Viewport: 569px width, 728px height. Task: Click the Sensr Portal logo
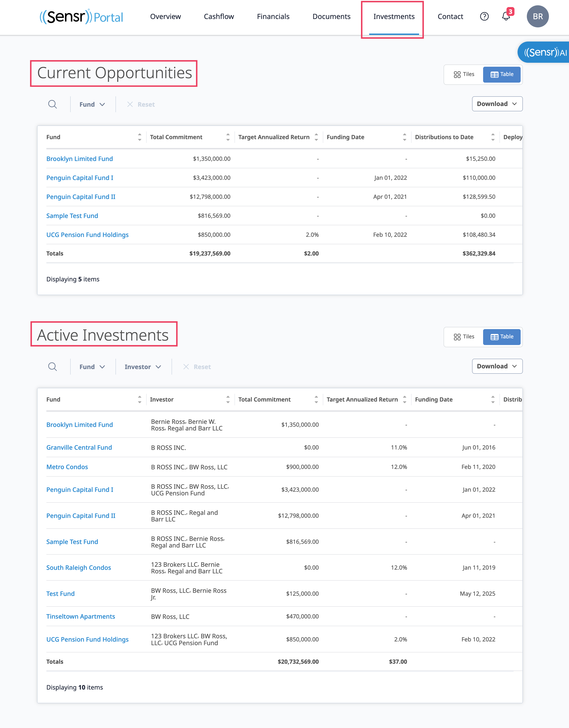pyautogui.click(x=81, y=16)
